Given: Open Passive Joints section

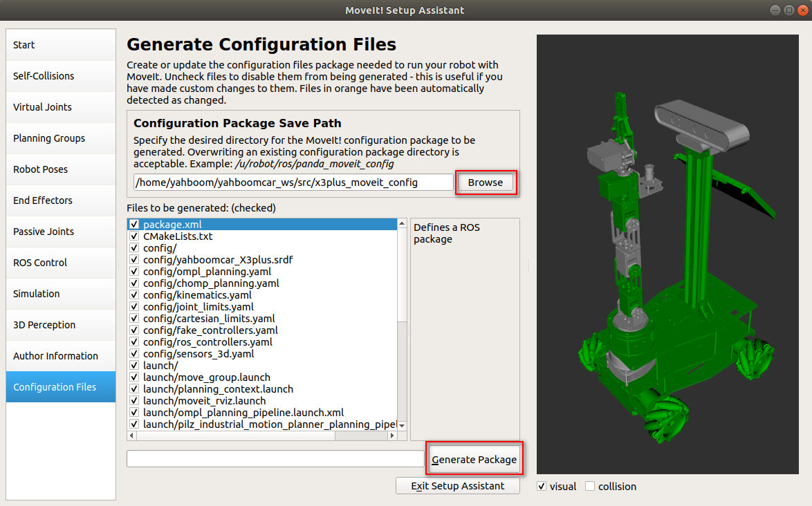Looking at the screenshot, I should (61, 232).
